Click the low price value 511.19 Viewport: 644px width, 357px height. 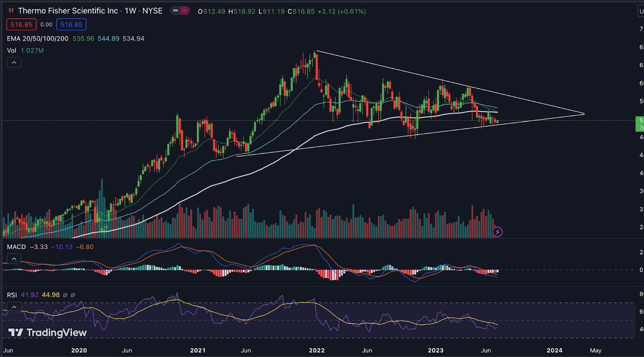tap(274, 12)
